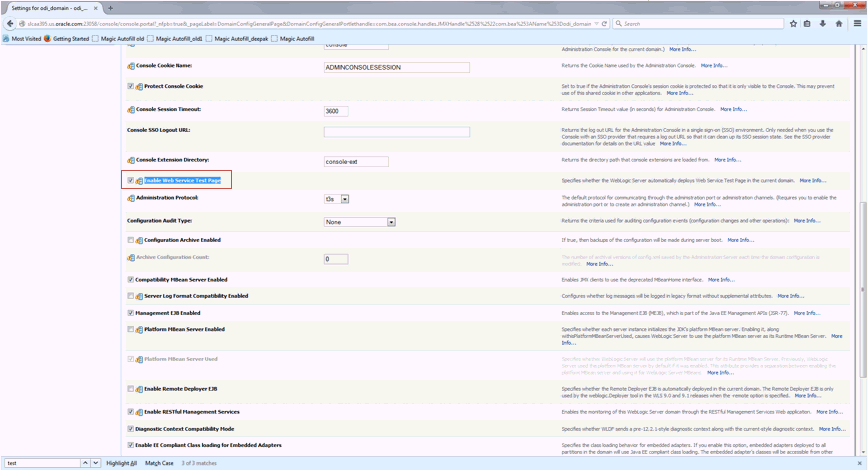Screen dimensions: 868x470
Task: Click restart icon beside Platform MBean Server Enabled
Action: [140, 330]
